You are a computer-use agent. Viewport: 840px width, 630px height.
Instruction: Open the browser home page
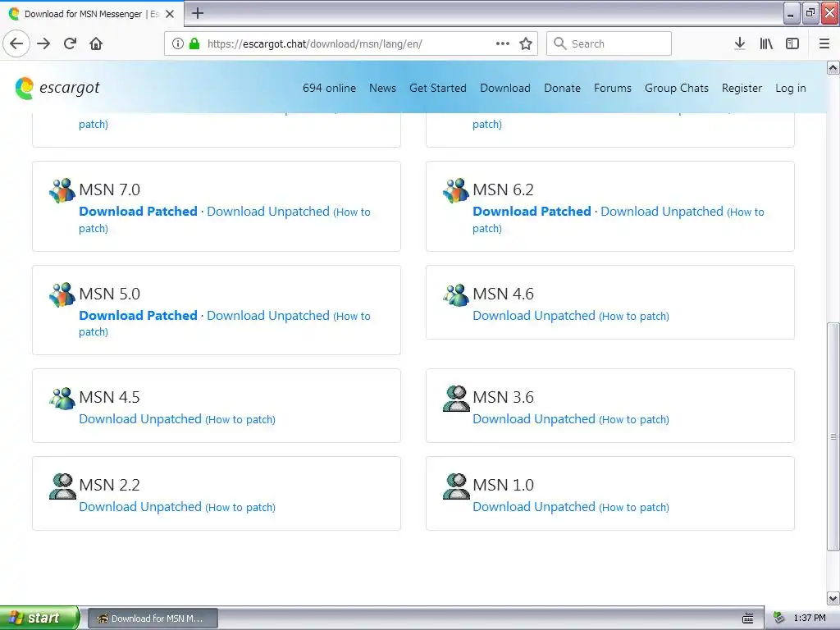tap(96, 43)
